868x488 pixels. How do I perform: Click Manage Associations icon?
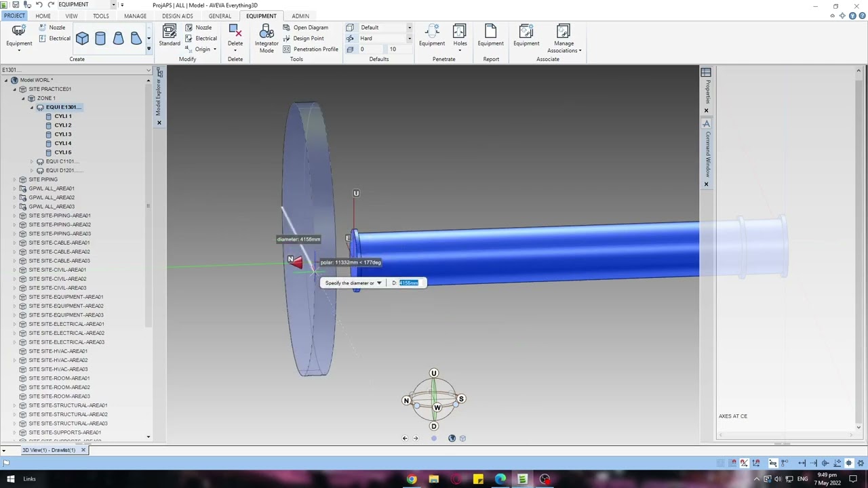(x=564, y=39)
